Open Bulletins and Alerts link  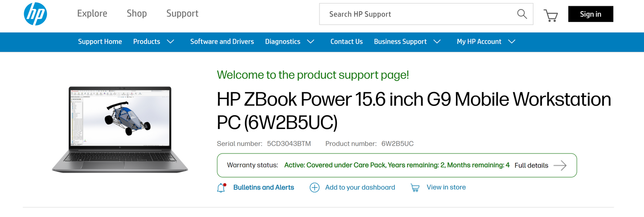pos(263,188)
